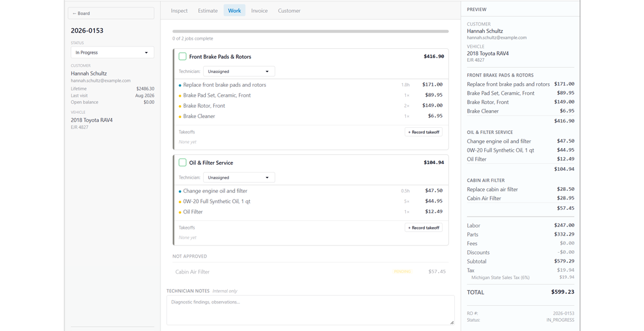Select the Work tab
The width and height of the screenshot is (644, 331).
pyautogui.click(x=234, y=10)
